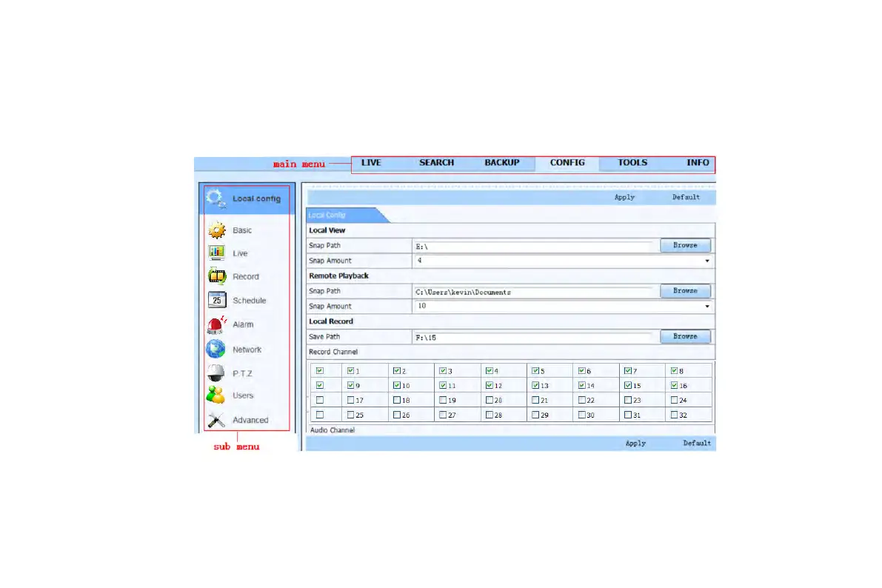This screenshot has height=588, width=882.
Task: Enable record channel 20
Action: tap(490, 400)
